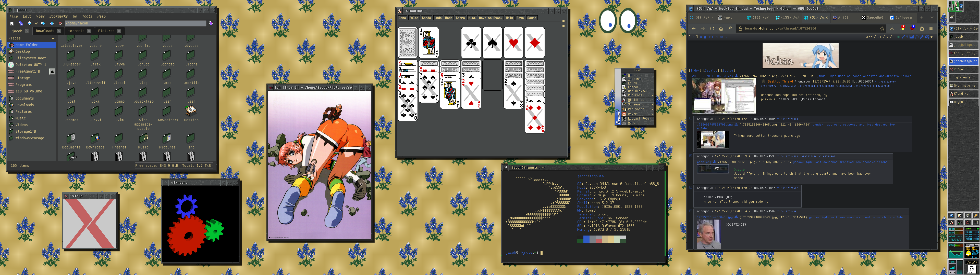Switch to the torrents tab
The image size is (980, 275).
coord(76,31)
